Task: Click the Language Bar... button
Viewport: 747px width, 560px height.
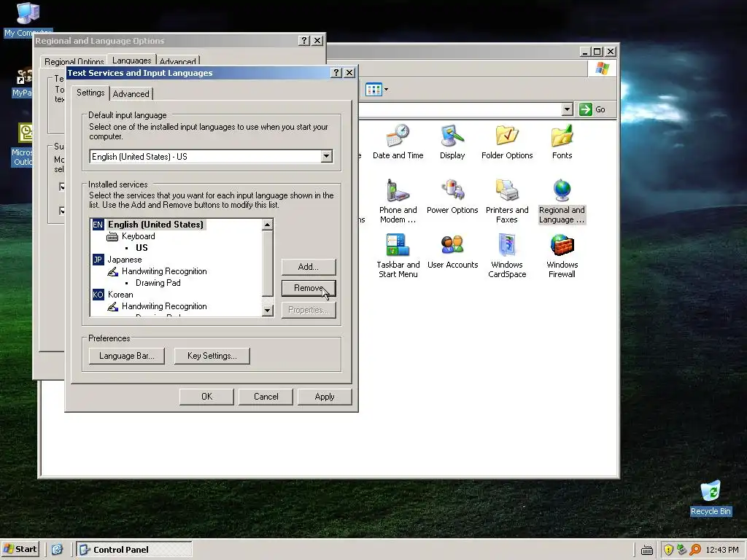Action: coord(127,356)
